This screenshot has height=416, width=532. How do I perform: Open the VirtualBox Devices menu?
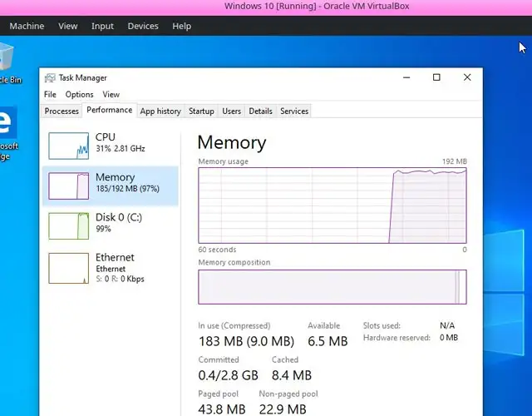click(143, 26)
